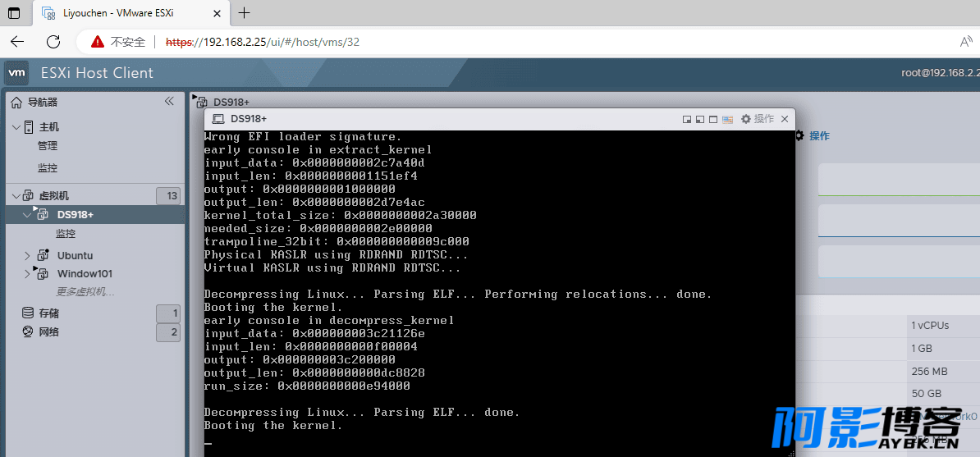This screenshot has width=980, height=457.
Task: Click the console monitor icon next to DS918+ title
Action: coord(218,119)
